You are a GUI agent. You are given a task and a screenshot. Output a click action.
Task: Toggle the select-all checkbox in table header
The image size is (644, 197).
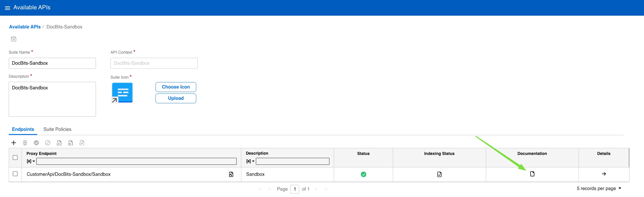point(15,158)
